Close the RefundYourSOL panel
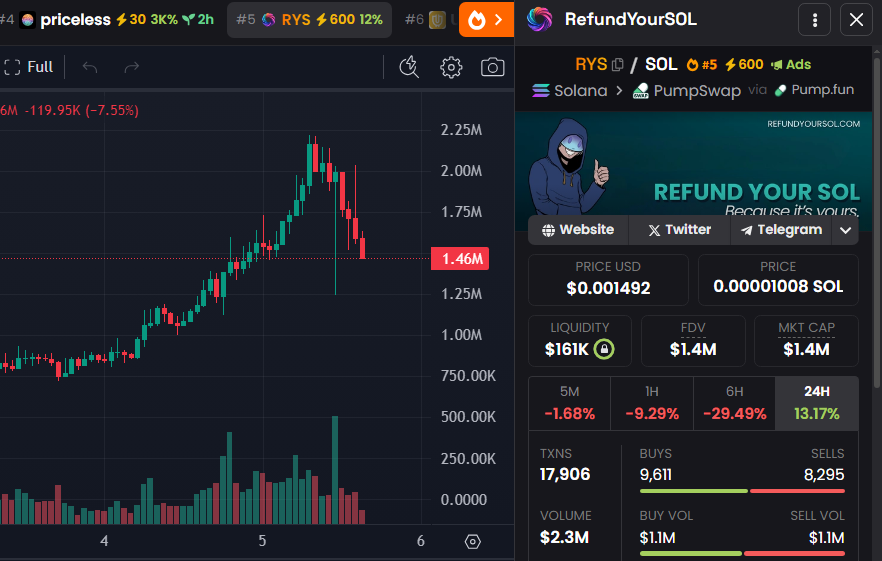Image resolution: width=882 pixels, height=561 pixels. pos(856,20)
